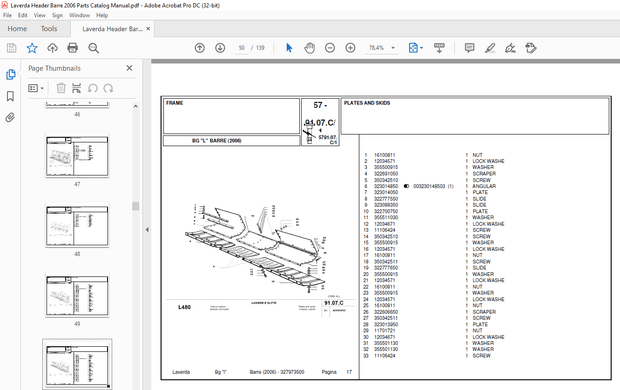The image size is (620, 390).
Task: Choose the Selection arrow tool
Action: pyautogui.click(x=289, y=48)
